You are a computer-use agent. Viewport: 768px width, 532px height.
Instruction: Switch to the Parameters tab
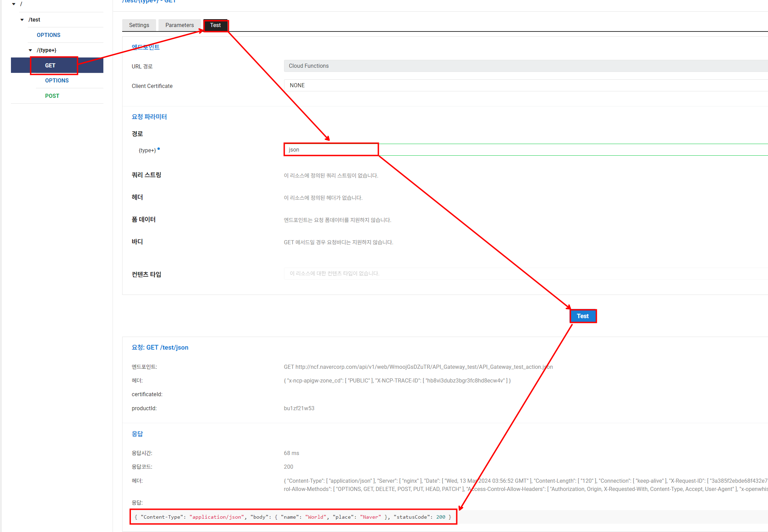pos(179,25)
